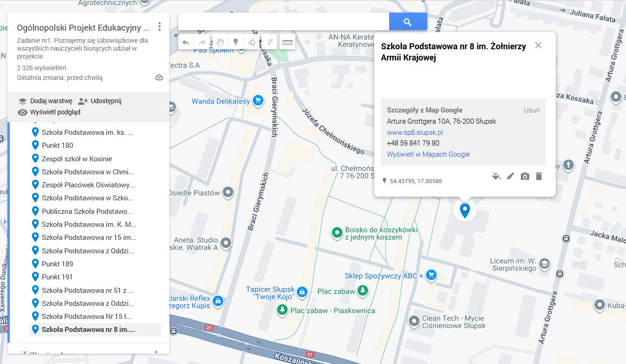
Task: Click into the map search field
Action: click(283, 22)
